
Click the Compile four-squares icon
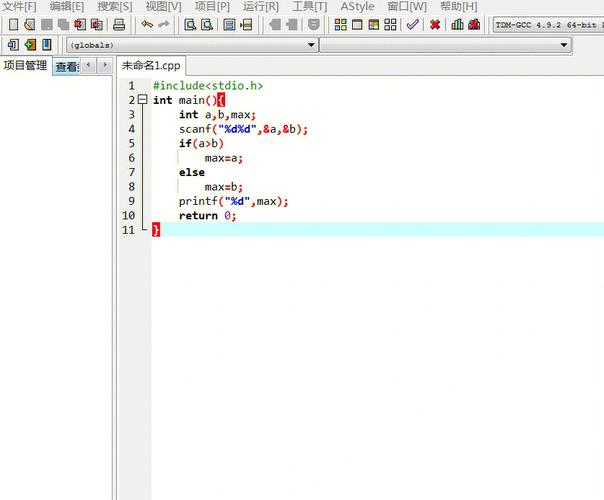[x=341, y=25]
